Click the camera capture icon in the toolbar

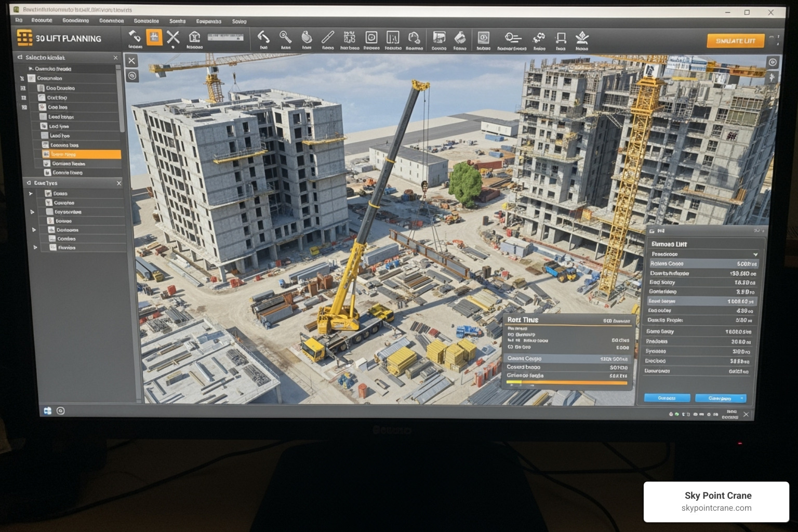pyautogui.click(x=371, y=37)
